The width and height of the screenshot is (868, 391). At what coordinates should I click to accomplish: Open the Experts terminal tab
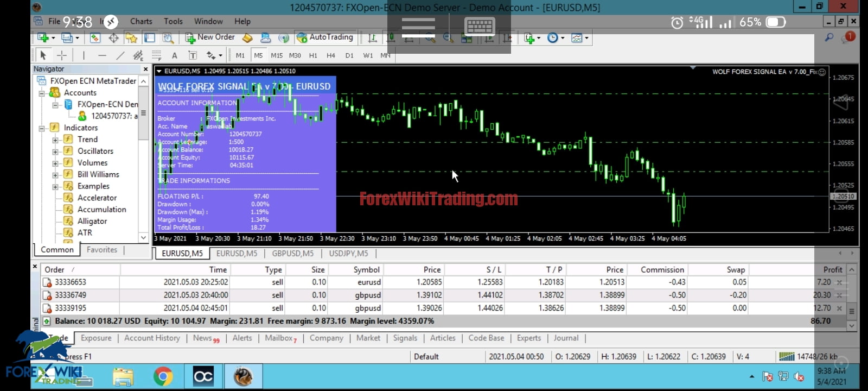pos(529,338)
